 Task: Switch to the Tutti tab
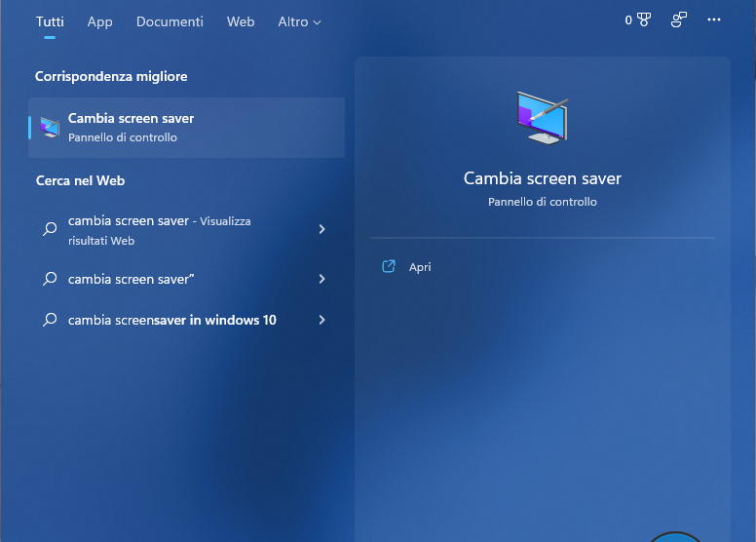tap(50, 21)
